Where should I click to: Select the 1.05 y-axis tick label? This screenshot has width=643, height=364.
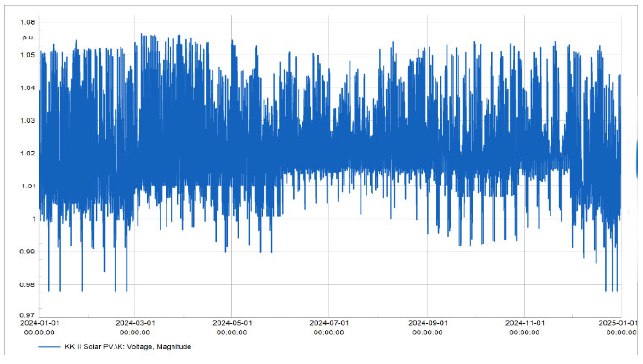tap(28, 55)
